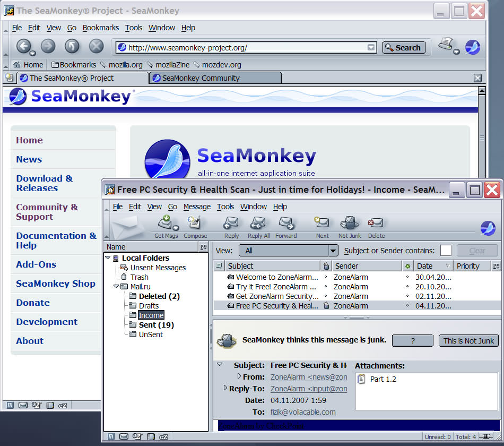Open the Window menu in the mail window
The image size is (504, 446).
(x=253, y=207)
